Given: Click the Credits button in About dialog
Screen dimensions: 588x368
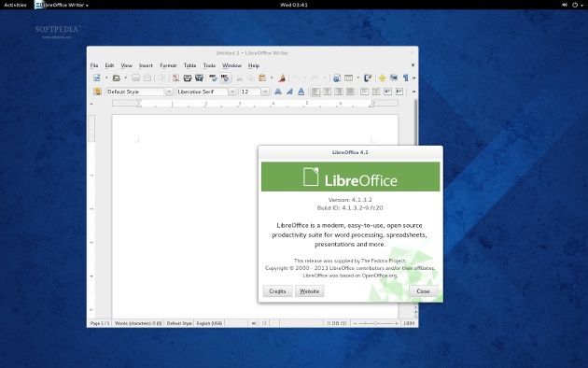Looking at the screenshot, I should 277,291.
